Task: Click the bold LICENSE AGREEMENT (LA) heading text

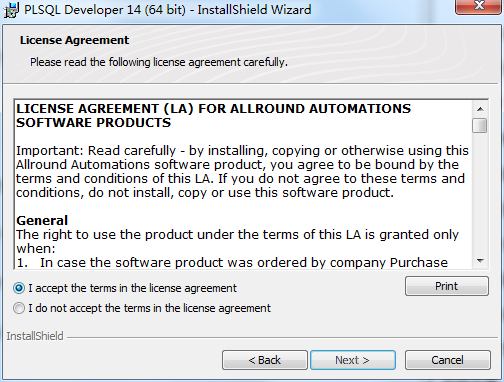Action: pos(213,116)
